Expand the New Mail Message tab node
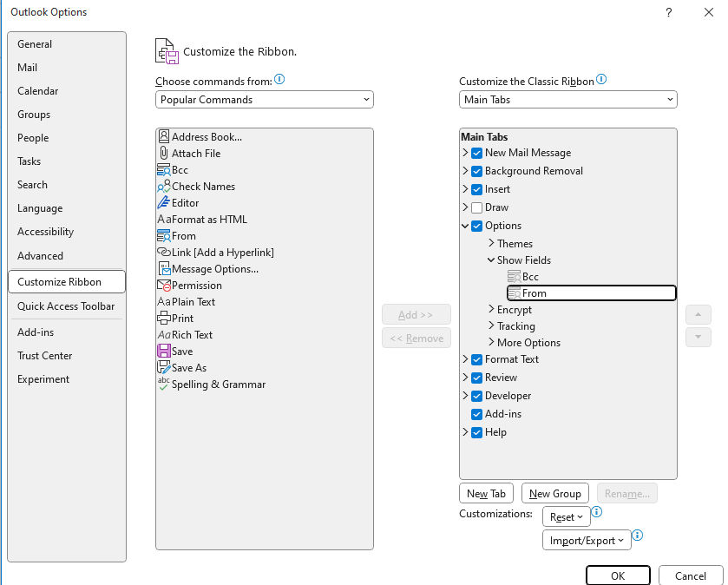The height and width of the screenshot is (585, 728). [465, 152]
